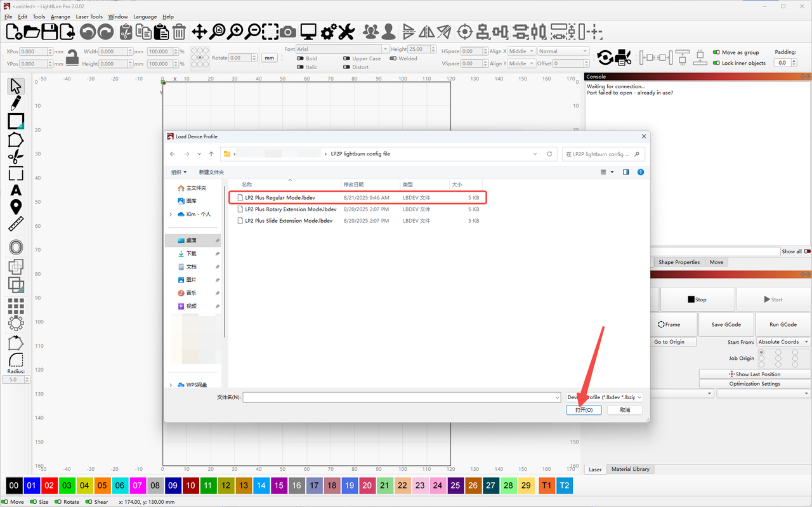
Task: Expand the Kim - 个人 OneDrive tree node
Action: [x=171, y=214]
